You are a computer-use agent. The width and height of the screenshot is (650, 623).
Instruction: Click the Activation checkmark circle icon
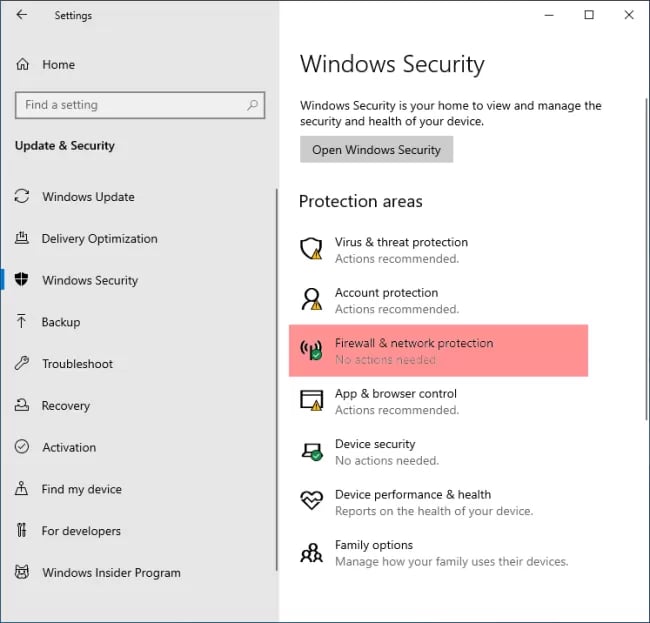(22, 447)
